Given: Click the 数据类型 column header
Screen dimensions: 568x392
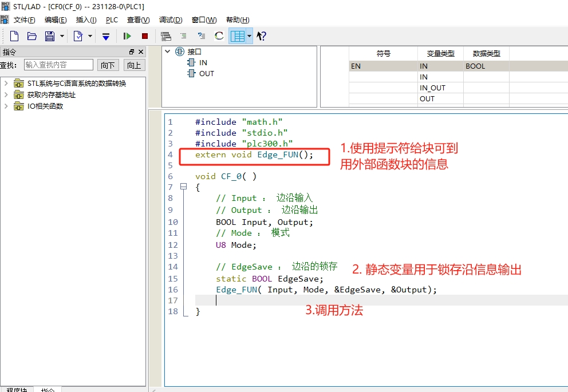Looking at the screenshot, I should tap(487, 54).
